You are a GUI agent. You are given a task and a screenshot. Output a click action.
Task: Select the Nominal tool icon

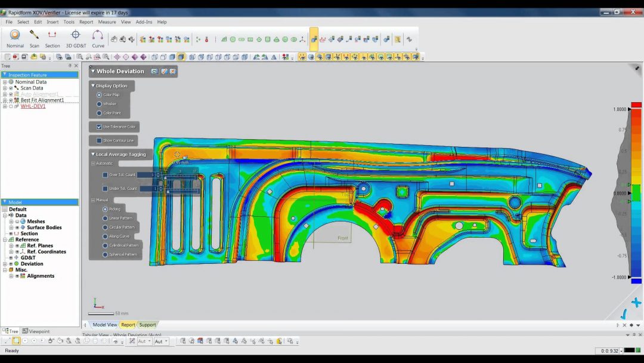[x=15, y=35]
